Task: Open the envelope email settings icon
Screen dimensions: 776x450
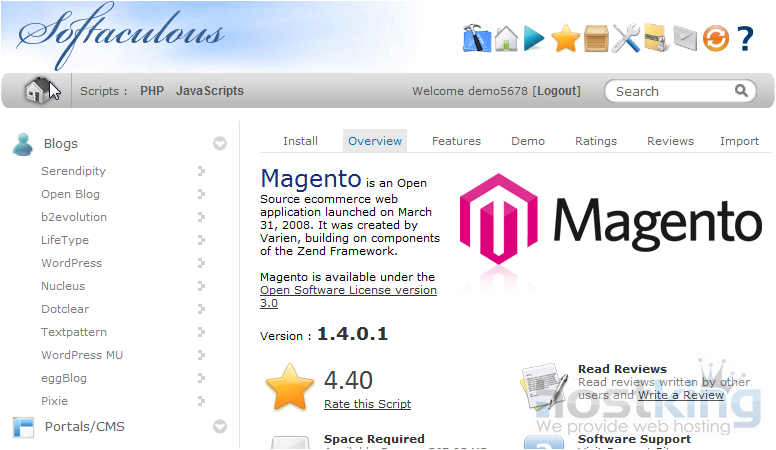Action: pos(685,39)
